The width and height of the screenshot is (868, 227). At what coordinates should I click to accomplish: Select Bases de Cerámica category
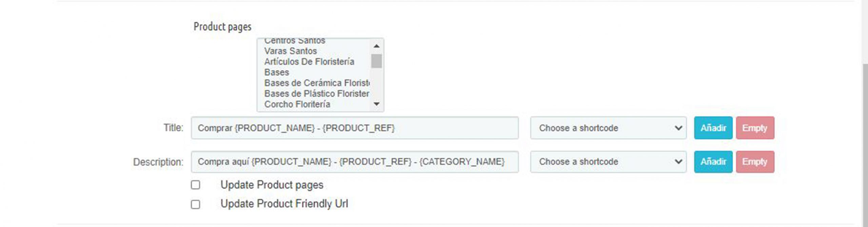coord(317,83)
